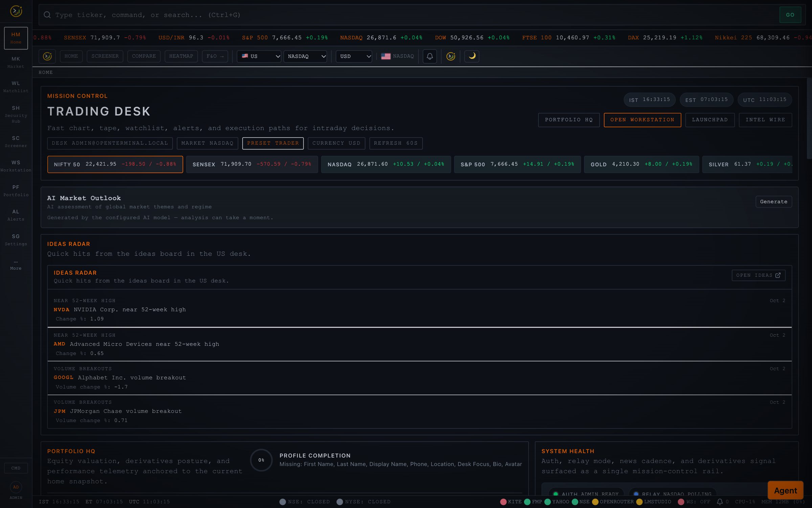Expand the More sidebar menu
Viewport: 812px width, 508px height.
16,265
